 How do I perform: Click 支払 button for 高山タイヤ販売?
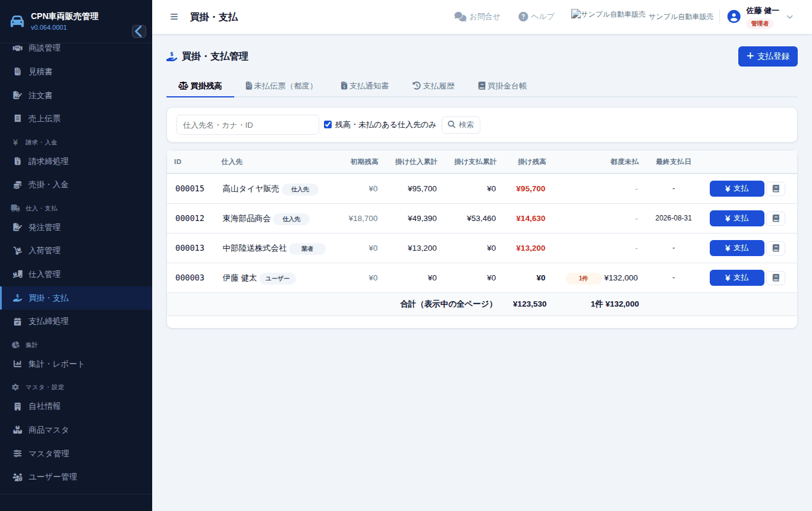click(x=737, y=189)
